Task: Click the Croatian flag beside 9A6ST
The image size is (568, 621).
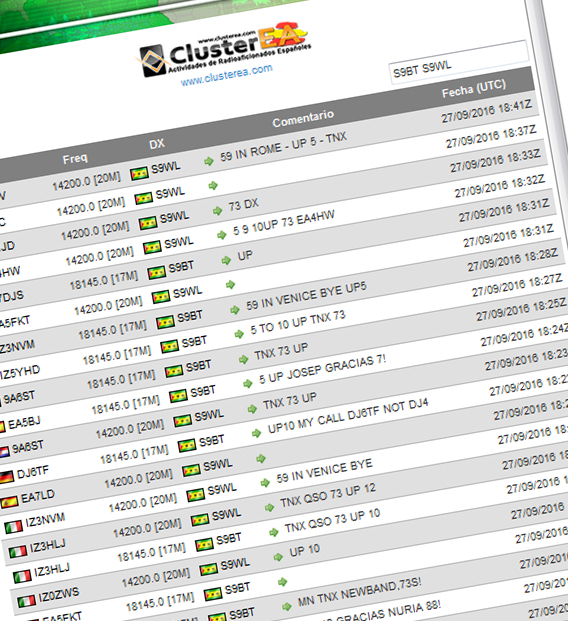Action: coord(4,452)
